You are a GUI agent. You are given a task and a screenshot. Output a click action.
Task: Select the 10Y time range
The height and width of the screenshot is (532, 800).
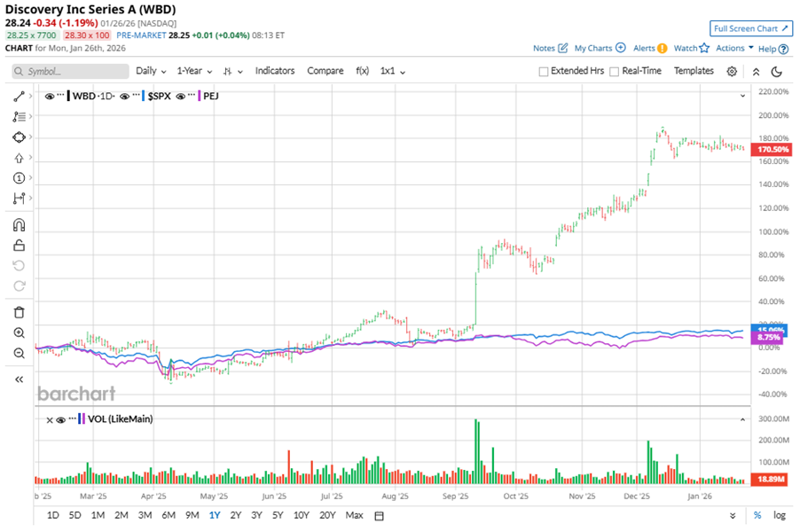(301, 515)
